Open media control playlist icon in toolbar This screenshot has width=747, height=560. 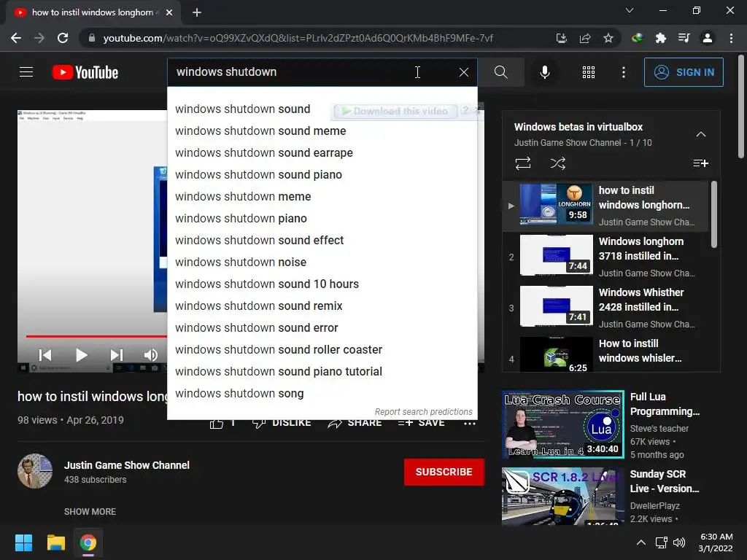(x=684, y=38)
